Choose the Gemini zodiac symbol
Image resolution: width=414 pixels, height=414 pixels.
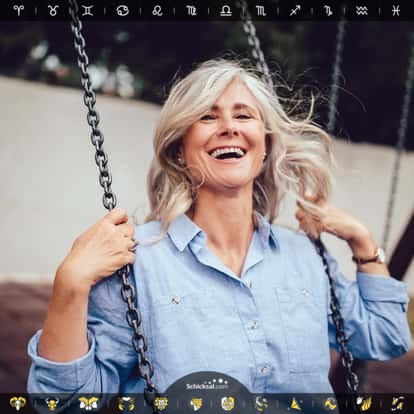point(87,10)
